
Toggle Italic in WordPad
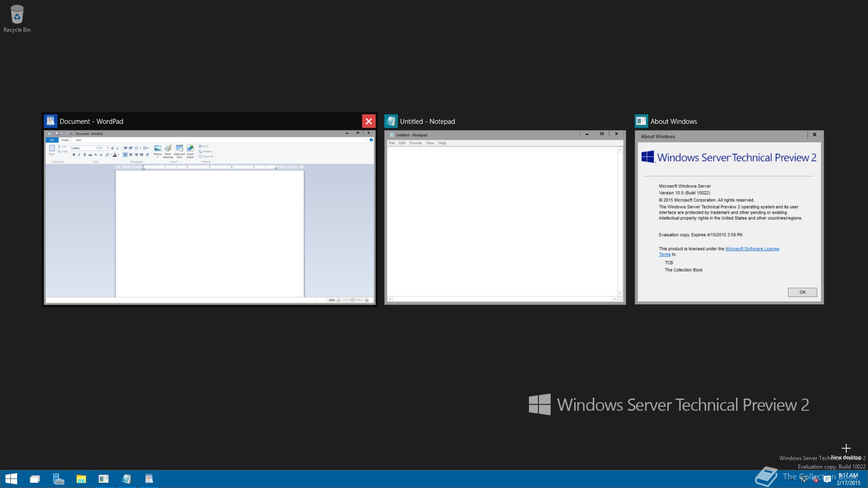(79, 155)
